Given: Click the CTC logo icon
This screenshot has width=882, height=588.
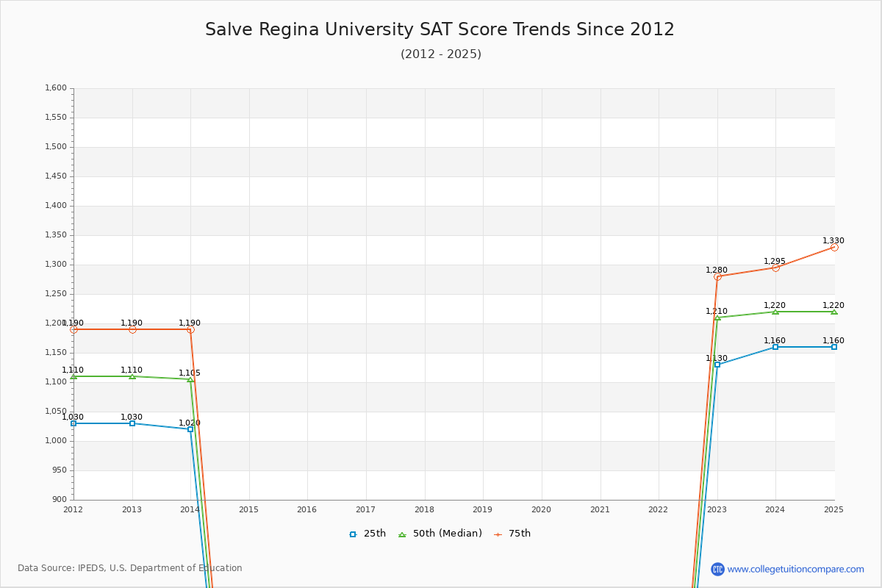Looking at the screenshot, I should pyautogui.click(x=717, y=569).
